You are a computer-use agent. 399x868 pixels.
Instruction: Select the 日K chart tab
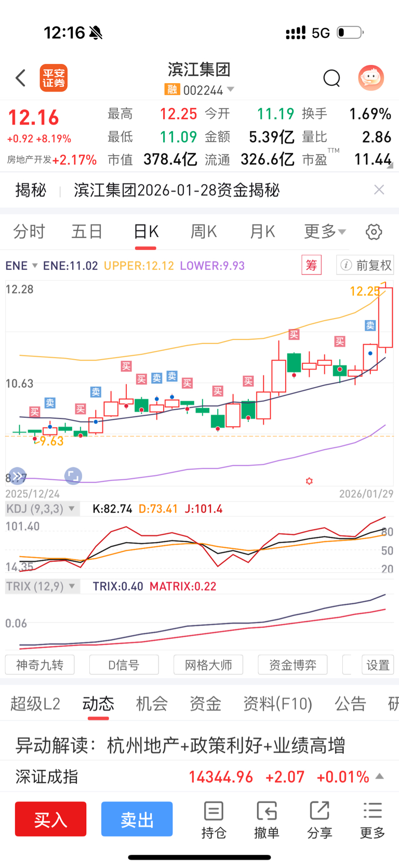click(146, 231)
